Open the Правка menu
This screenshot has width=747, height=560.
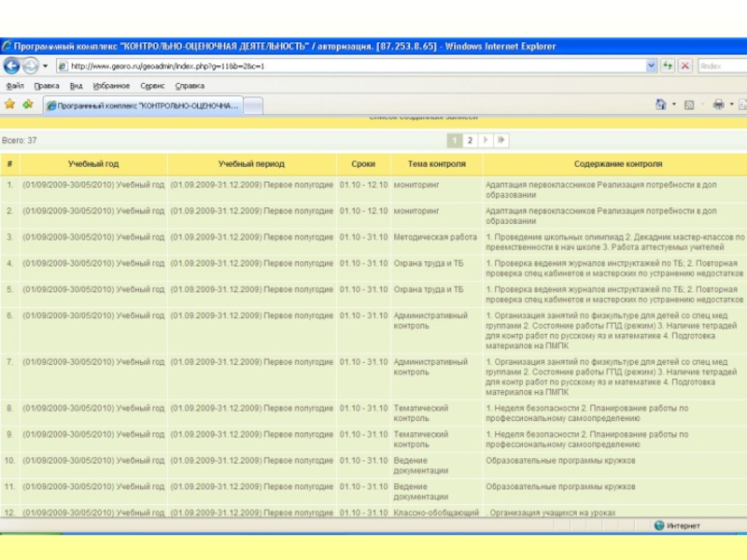[47, 86]
